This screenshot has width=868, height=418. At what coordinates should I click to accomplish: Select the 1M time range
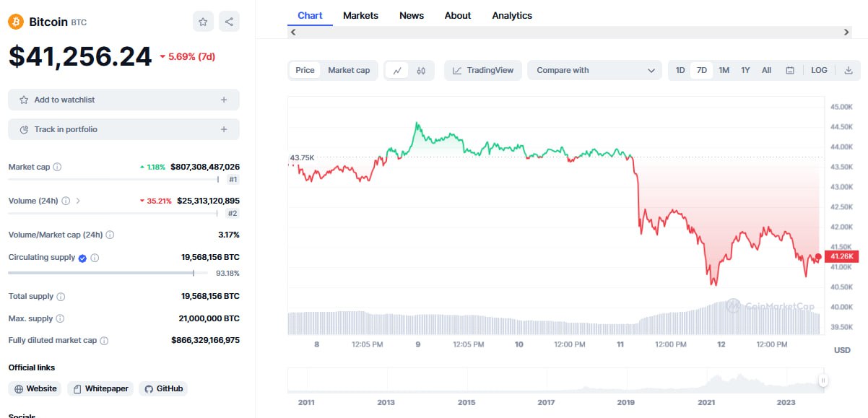[724, 70]
